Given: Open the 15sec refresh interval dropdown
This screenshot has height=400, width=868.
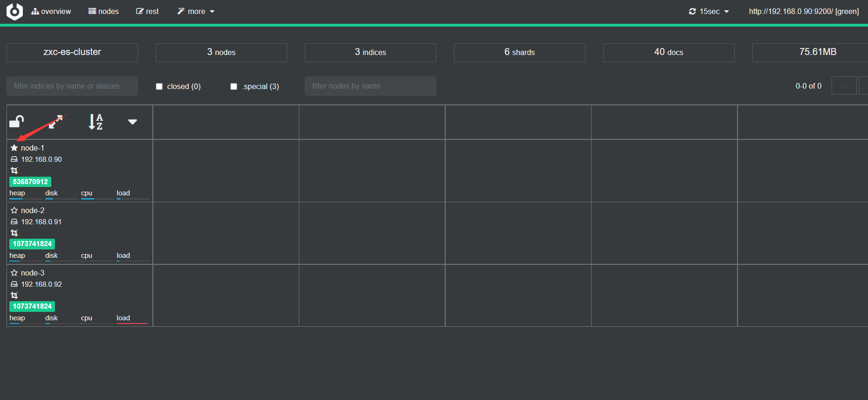Looking at the screenshot, I should click(x=709, y=11).
